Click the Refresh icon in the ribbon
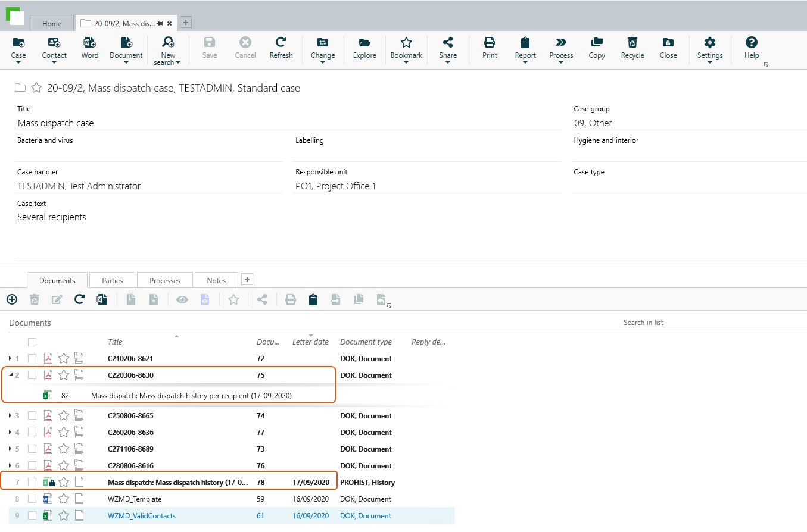 281,43
